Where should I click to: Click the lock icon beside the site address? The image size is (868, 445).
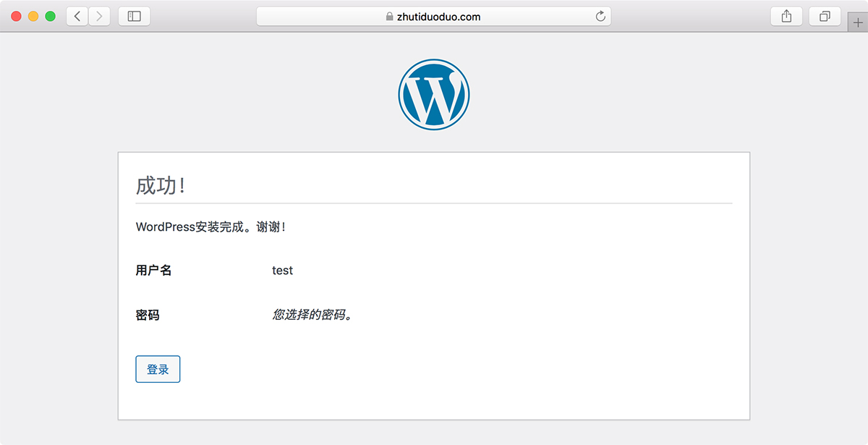click(390, 17)
